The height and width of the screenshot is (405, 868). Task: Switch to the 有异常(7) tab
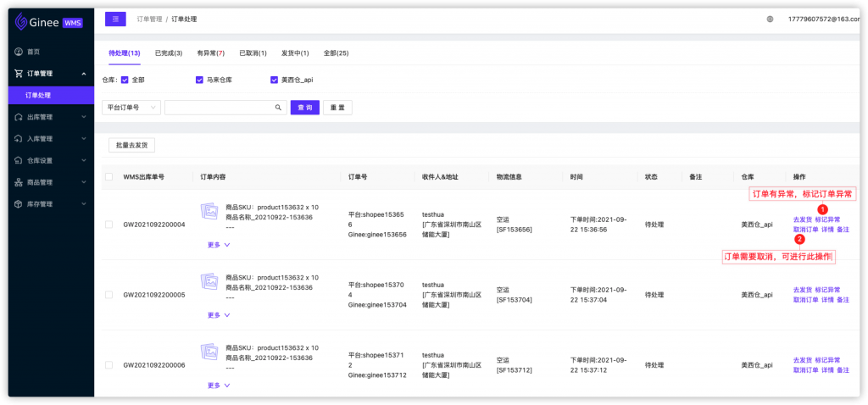[211, 53]
